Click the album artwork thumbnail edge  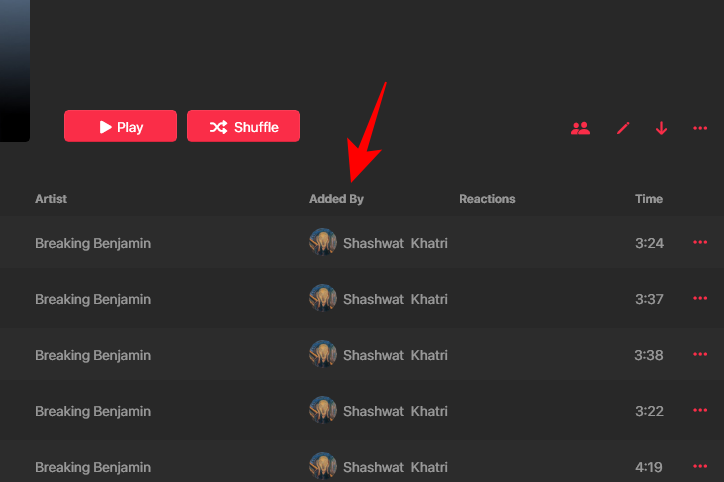14,70
